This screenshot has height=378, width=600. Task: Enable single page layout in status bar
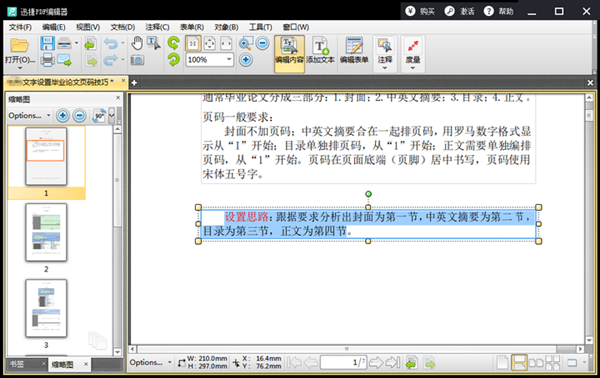[x=502, y=362]
